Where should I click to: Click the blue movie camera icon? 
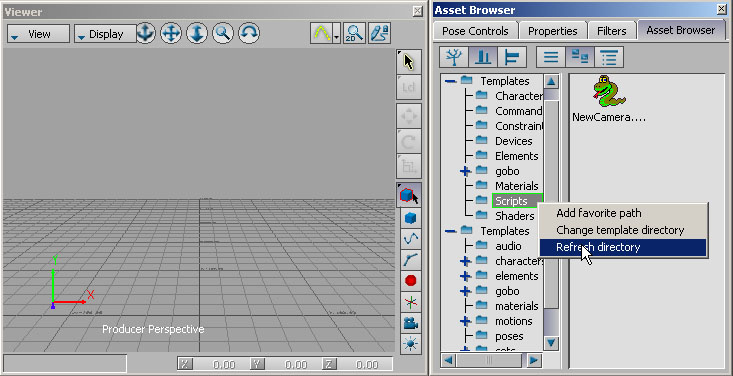tap(410, 323)
